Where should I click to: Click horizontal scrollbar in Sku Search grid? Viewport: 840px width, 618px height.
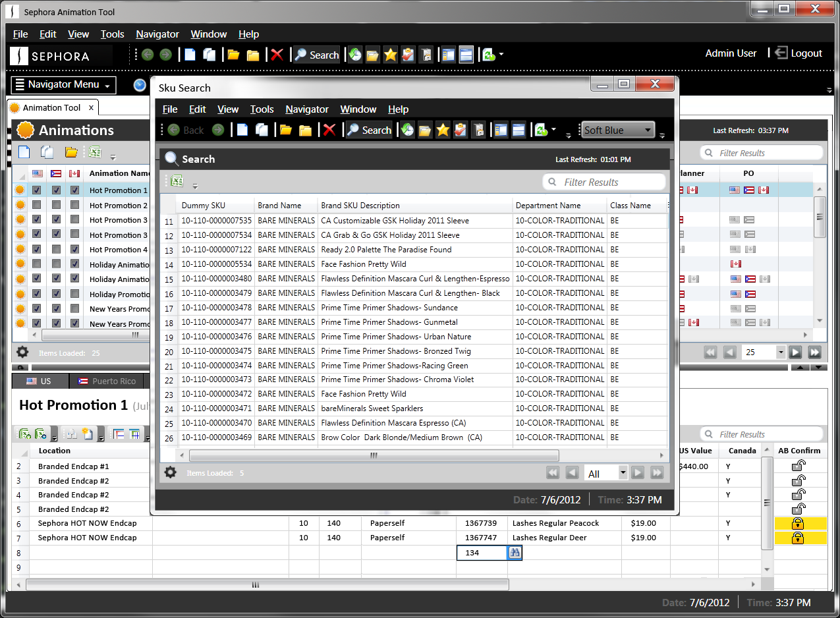[x=374, y=455]
